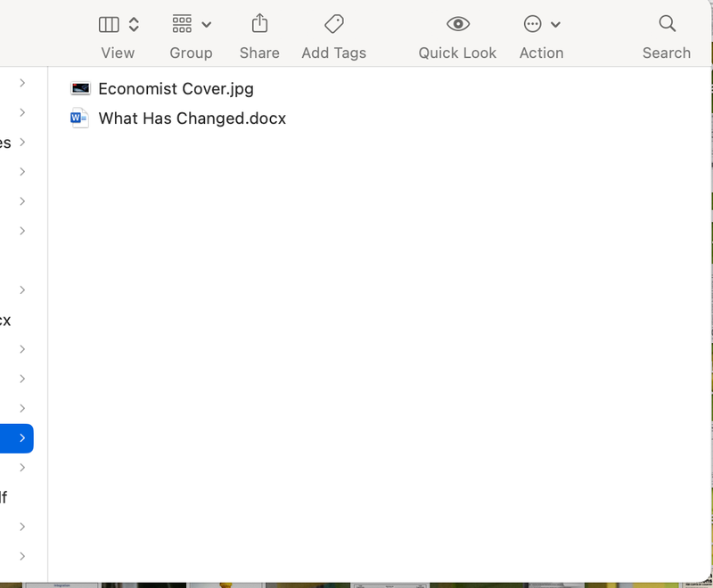
Task: Click the Group toolbar icon
Action: (183, 24)
